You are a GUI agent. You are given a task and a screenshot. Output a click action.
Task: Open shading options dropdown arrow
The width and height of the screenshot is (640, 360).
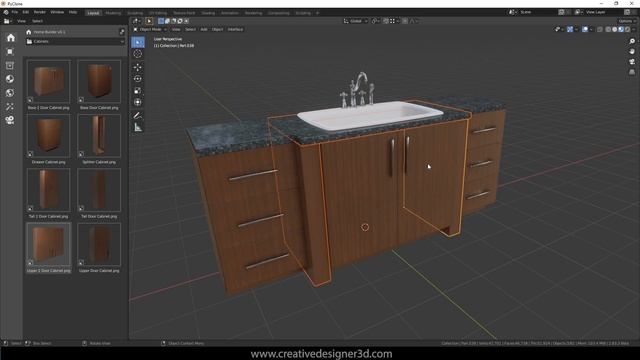[633, 29]
